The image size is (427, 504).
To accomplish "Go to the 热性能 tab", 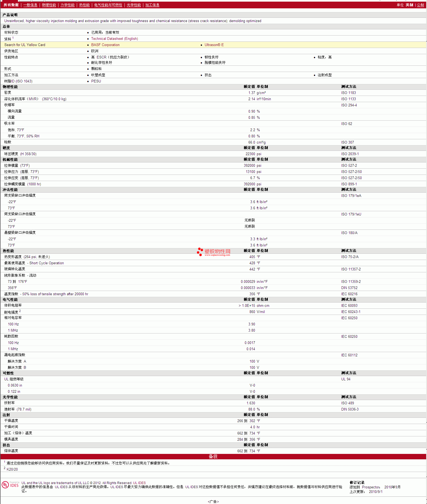I will point(84,5).
